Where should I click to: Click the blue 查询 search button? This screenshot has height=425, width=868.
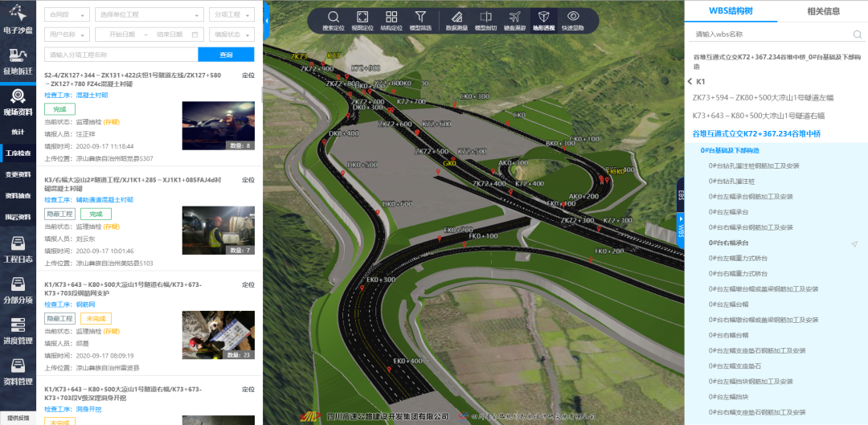[226, 55]
